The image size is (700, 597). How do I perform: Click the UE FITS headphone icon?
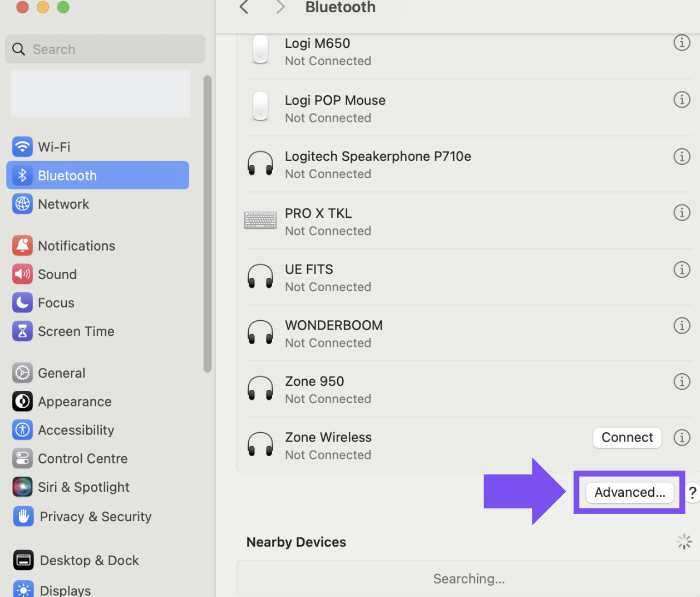[260, 276]
